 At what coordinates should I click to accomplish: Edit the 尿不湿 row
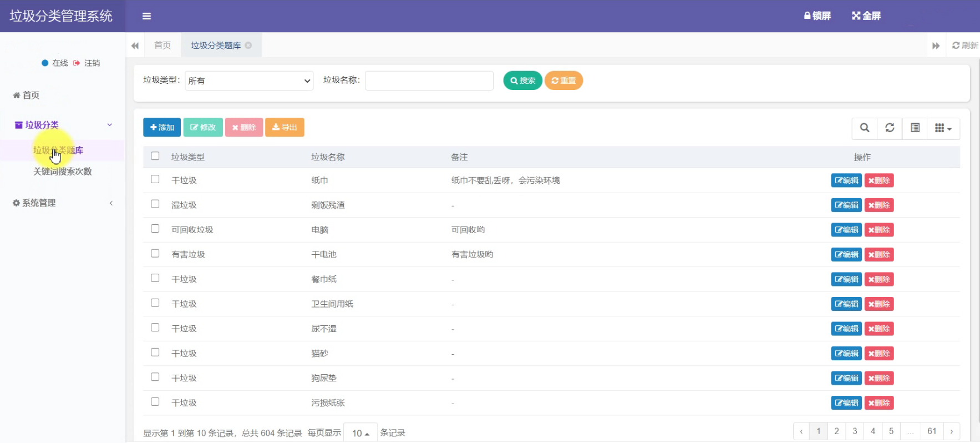[846, 329]
